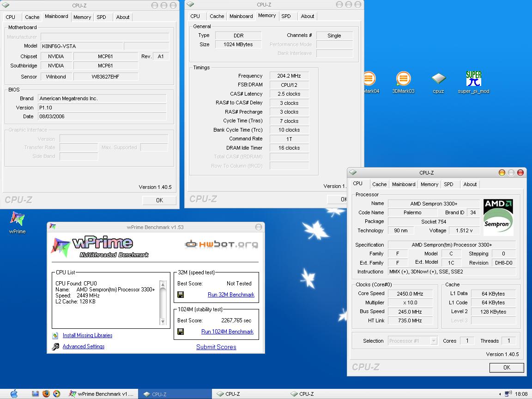Activate wPrime Benchmark taskbar button
The height and width of the screenshot is (399, 532).
[102, 394]
